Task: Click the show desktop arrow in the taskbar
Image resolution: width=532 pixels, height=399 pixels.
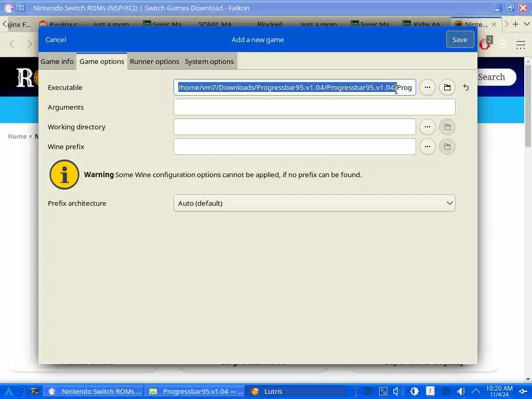Action: (x=523, y=392)
